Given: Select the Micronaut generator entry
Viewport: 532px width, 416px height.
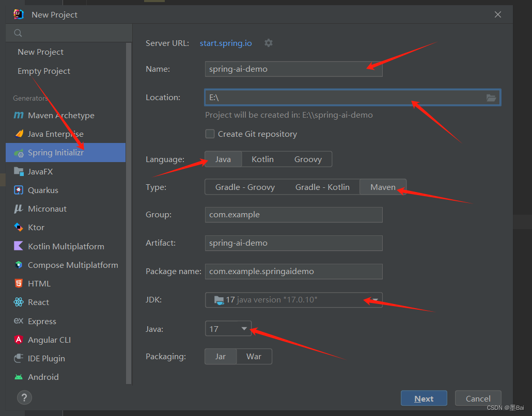Looking at the screenshot, I should click(x=66, y=209).
